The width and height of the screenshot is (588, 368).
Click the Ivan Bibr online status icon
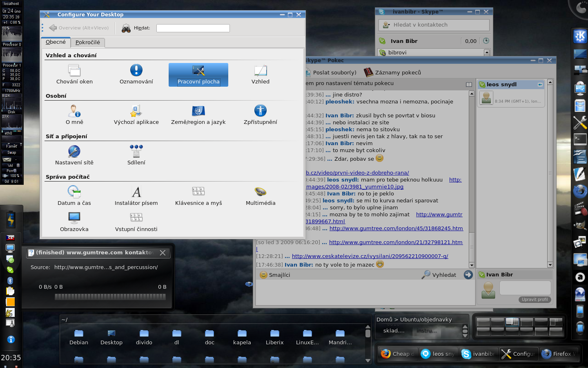(382, 41)
